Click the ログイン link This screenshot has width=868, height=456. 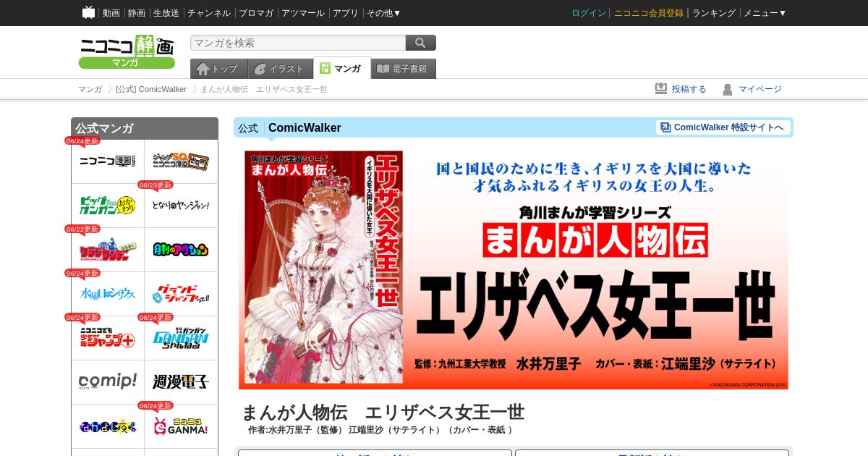click(x=589, y=13)
